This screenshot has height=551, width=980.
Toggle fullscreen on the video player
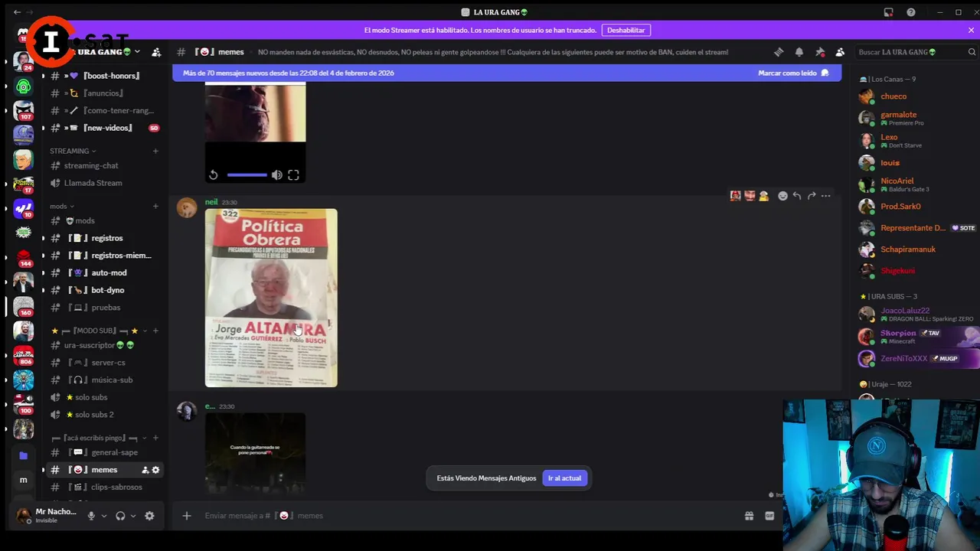pyautogui.click(x=293, y=175)
